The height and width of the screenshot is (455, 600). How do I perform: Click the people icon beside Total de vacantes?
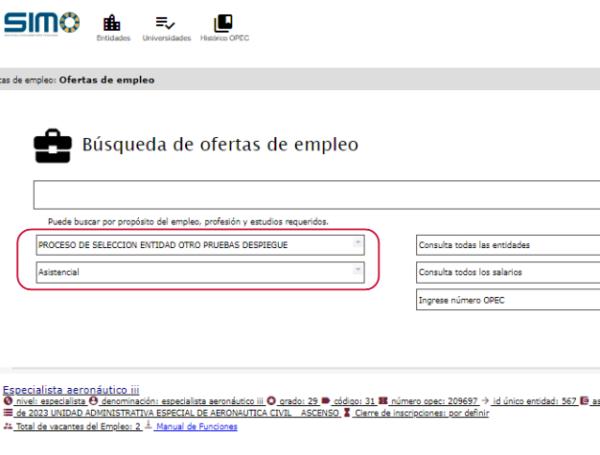(6, 427)
